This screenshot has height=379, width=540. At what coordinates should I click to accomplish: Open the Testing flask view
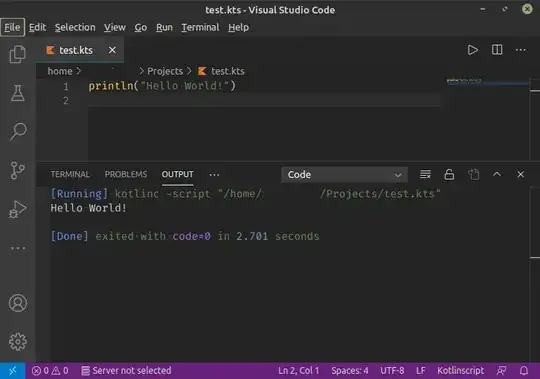point(18,93)
